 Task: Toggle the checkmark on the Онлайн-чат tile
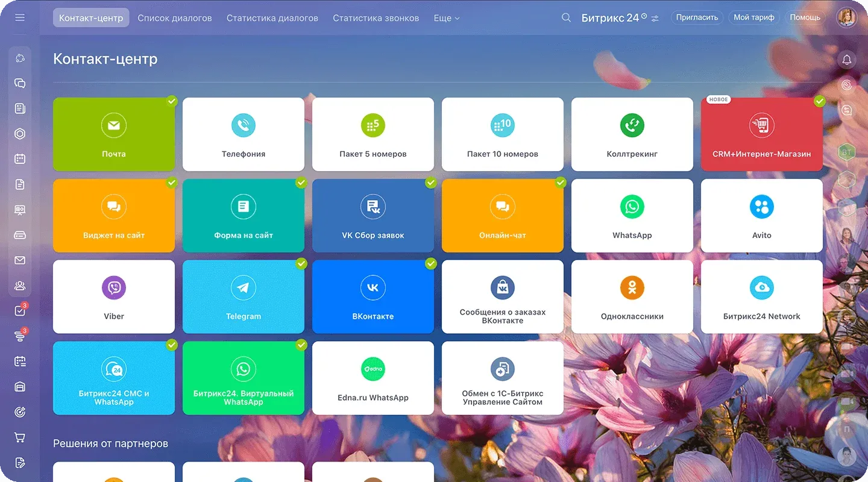[561, 183]
